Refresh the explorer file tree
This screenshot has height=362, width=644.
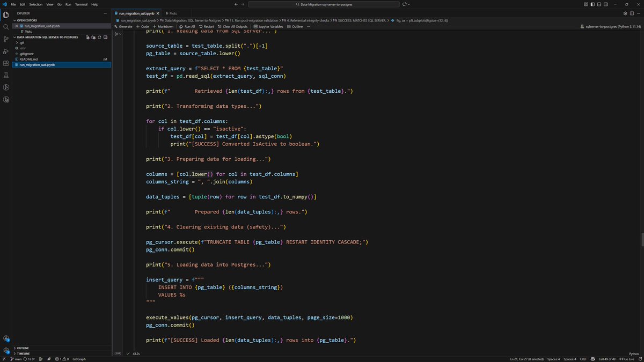click(x=99, y=37)
